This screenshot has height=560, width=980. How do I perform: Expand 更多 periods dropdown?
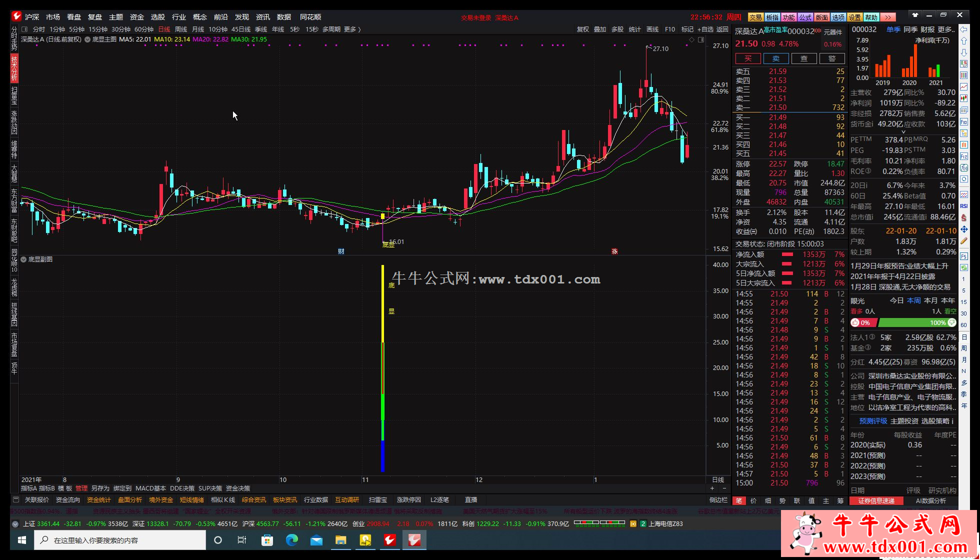coord(352,29)
